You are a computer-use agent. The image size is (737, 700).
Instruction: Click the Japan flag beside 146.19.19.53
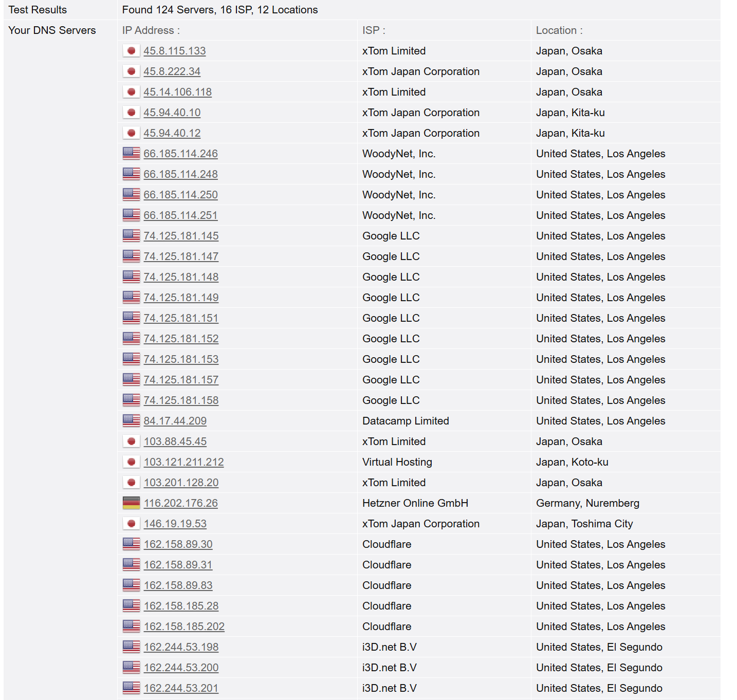point(131,524)
